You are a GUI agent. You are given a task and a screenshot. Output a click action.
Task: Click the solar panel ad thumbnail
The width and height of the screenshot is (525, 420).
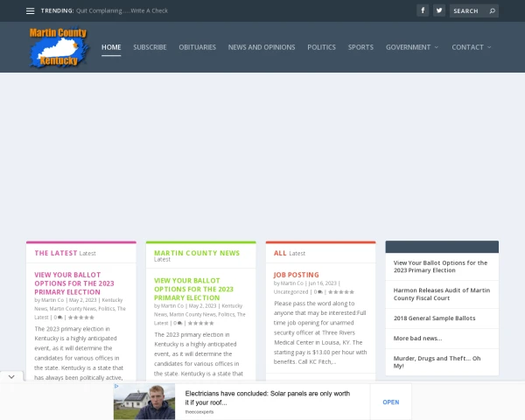144,402
